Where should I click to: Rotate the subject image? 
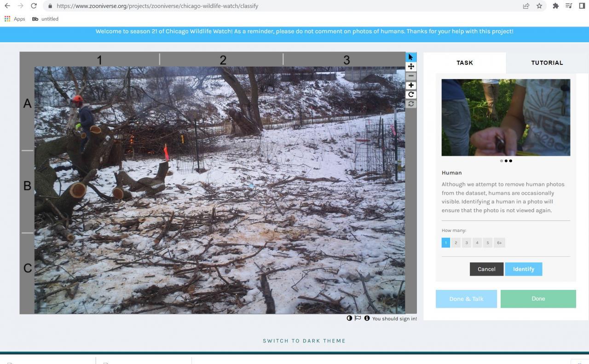[411, 94]
